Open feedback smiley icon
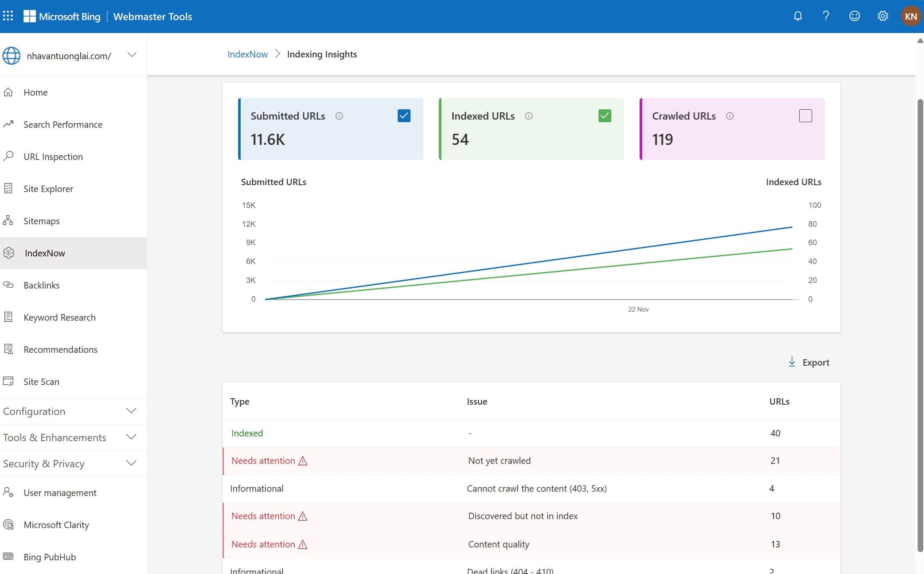This screenshot has width=924, height=574. point(854,16)
